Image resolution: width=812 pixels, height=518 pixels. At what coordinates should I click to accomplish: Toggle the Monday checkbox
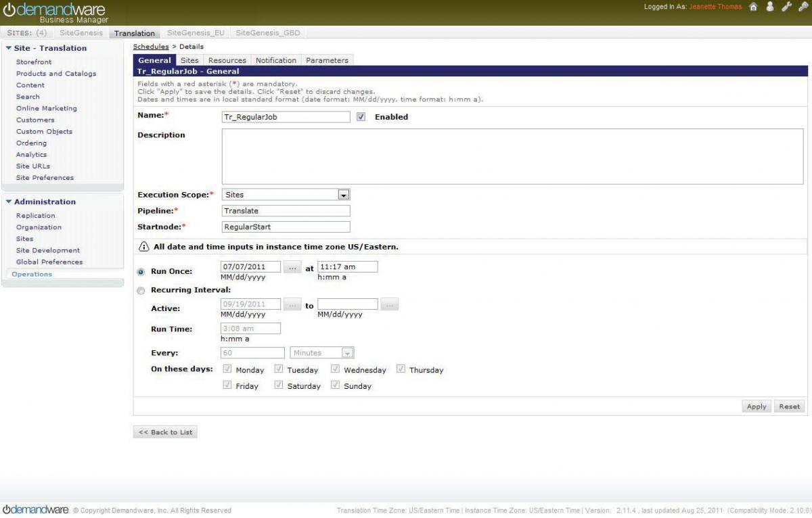click(x=227, y=369)
